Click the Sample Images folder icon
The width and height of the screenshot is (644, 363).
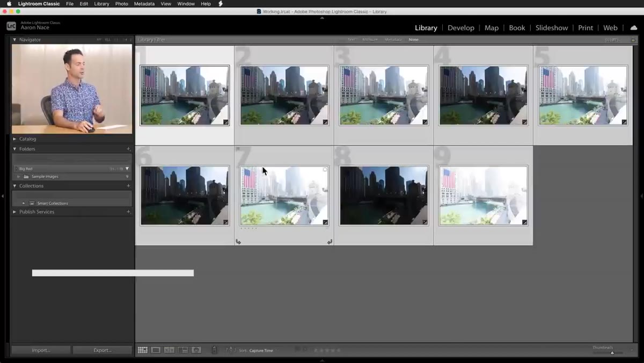[x=26, y=177]
